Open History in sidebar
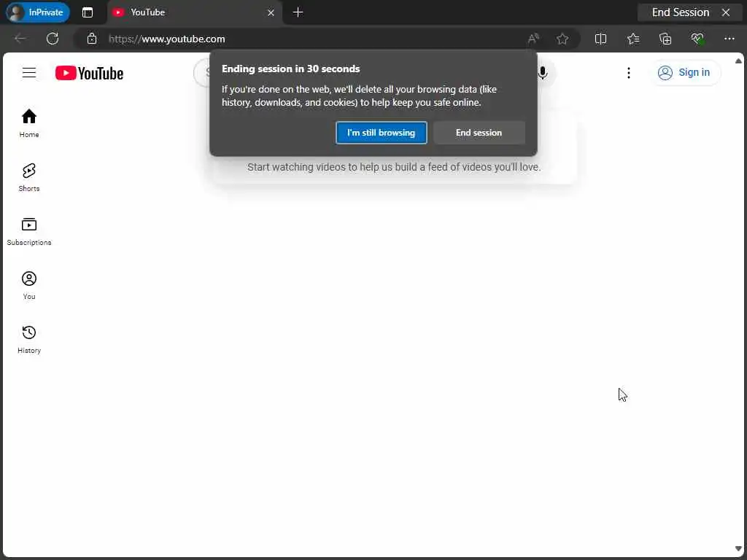 pos(29,339)
